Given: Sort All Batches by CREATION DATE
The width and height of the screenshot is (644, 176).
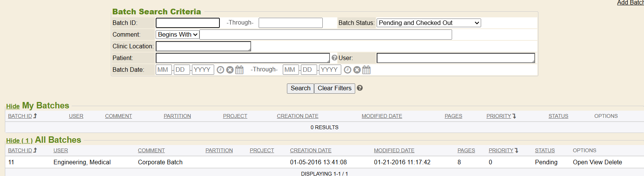Looking at the screenshot, I should [310, 150].
